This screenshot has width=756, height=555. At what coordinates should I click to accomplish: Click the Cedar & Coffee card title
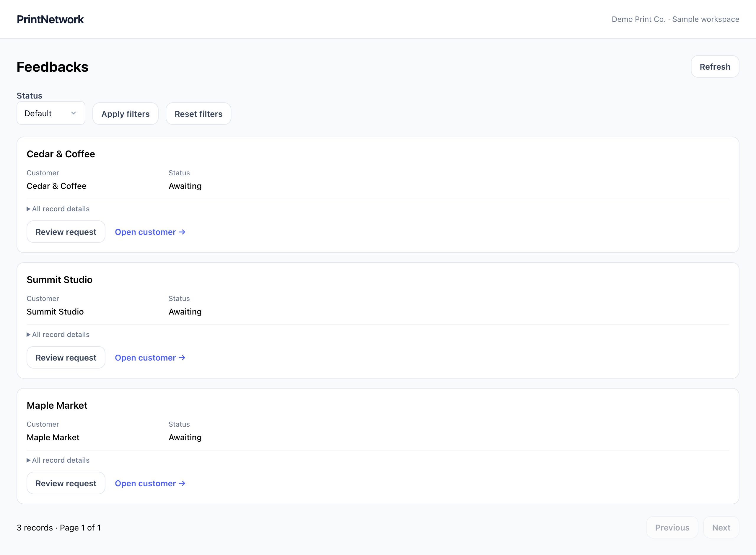point(61,154)
